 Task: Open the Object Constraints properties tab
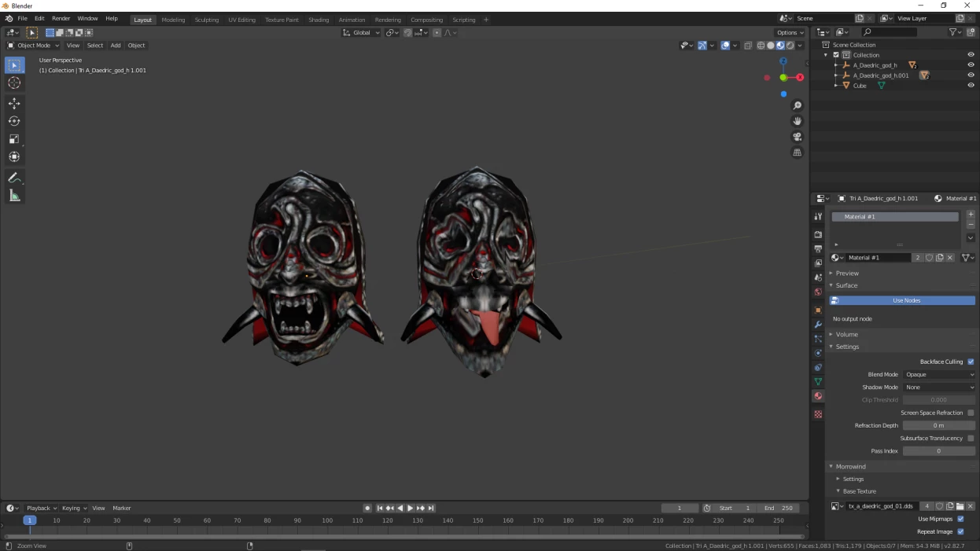tap(818, 367)
